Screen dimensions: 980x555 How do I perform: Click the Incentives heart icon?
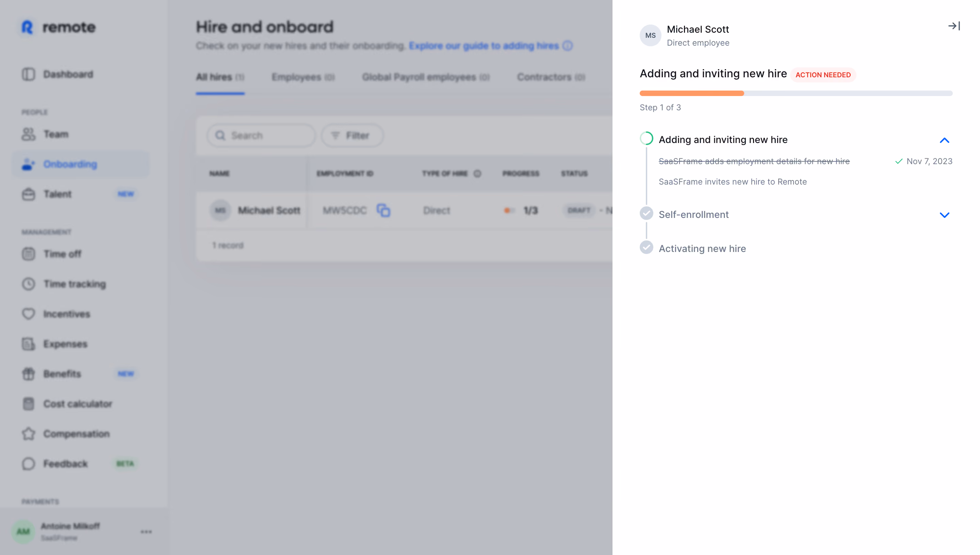tap(28, 314)
